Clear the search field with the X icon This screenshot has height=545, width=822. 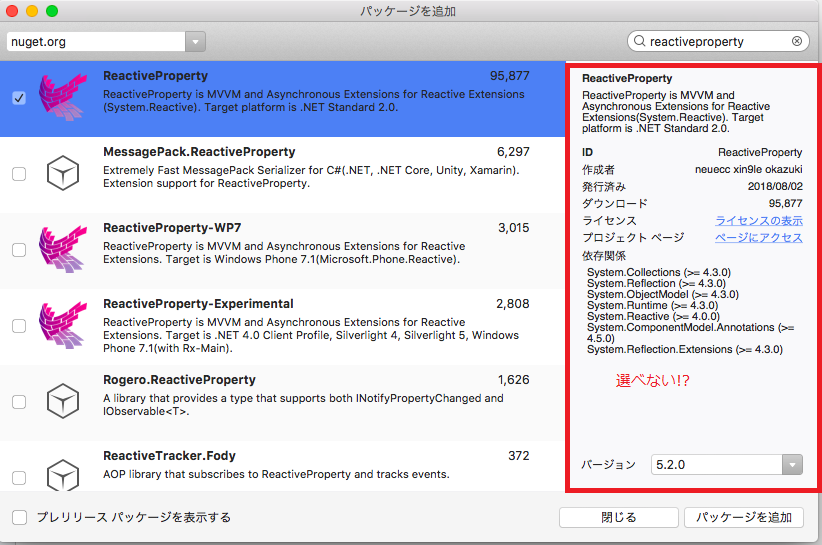click(797, 41)
